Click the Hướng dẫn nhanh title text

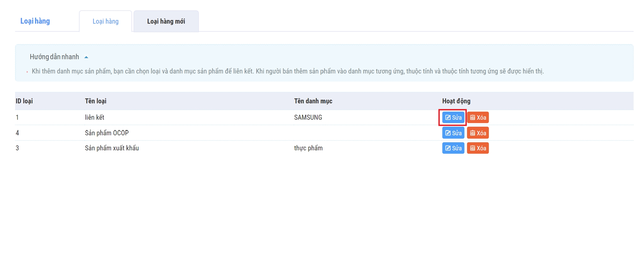(x=54, y=57)
